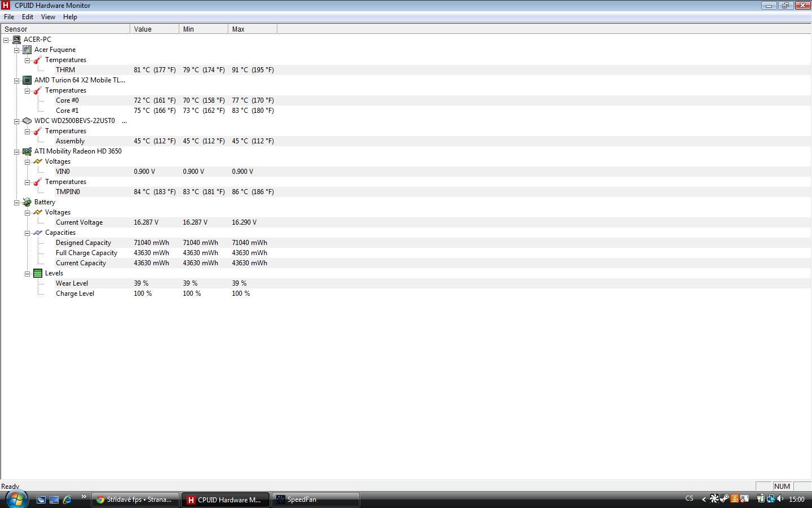Click the network connection tray icon
This screenshot has width=812, height=508.
pos(770,499)
